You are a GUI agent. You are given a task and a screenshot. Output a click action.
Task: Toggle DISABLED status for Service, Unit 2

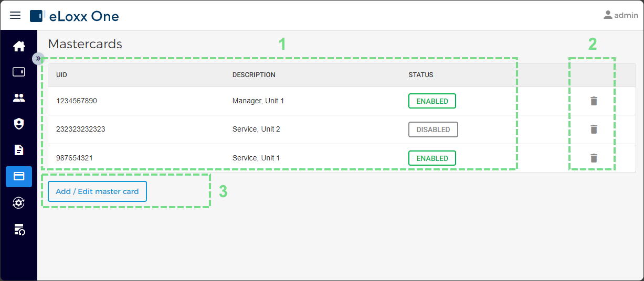point(433,129)
